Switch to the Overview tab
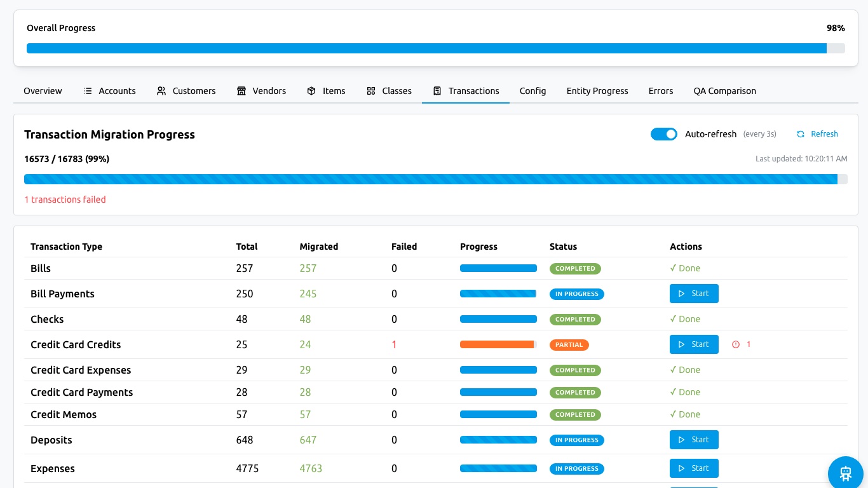 click(x=43, y=91)
